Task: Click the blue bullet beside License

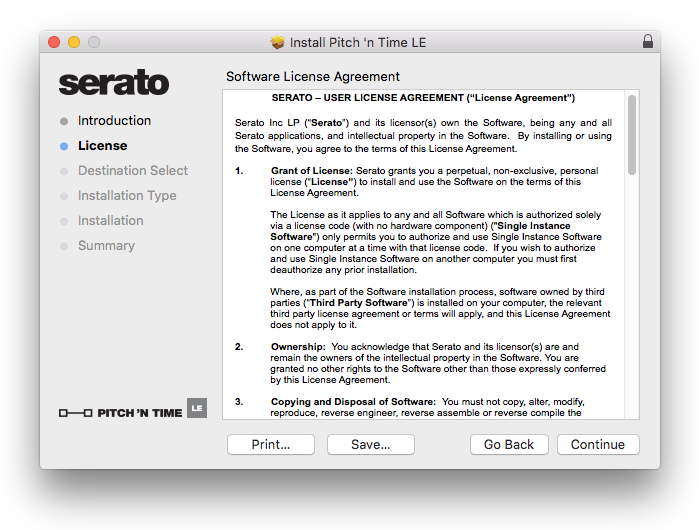Action: tap(64, 146)
